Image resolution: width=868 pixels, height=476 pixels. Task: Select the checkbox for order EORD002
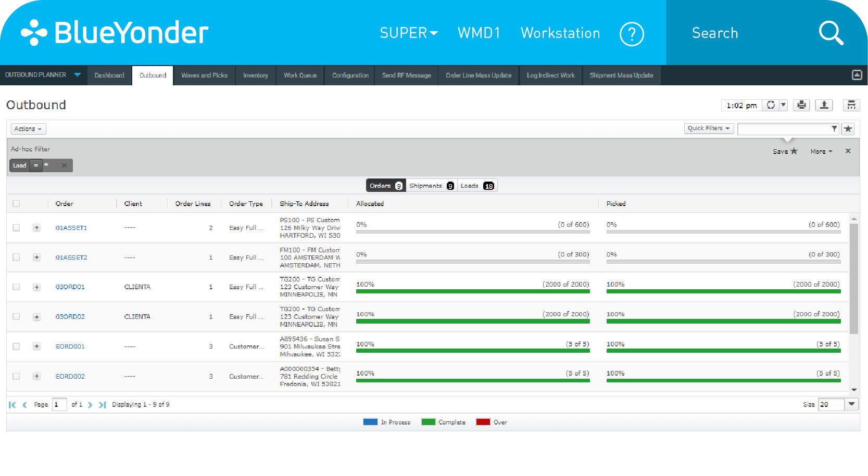(x=16, y=376)
